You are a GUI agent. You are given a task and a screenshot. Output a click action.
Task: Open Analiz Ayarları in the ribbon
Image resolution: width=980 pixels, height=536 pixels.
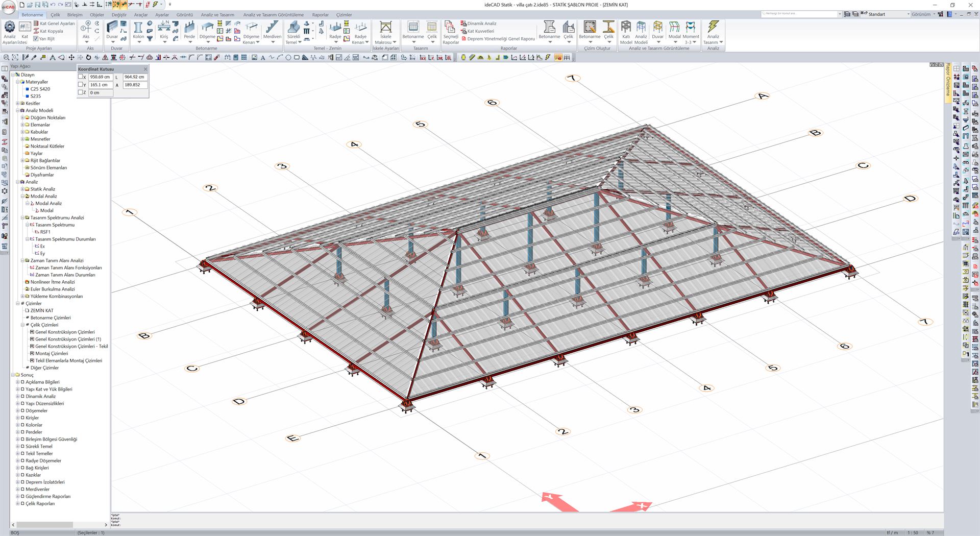[9, 31]
